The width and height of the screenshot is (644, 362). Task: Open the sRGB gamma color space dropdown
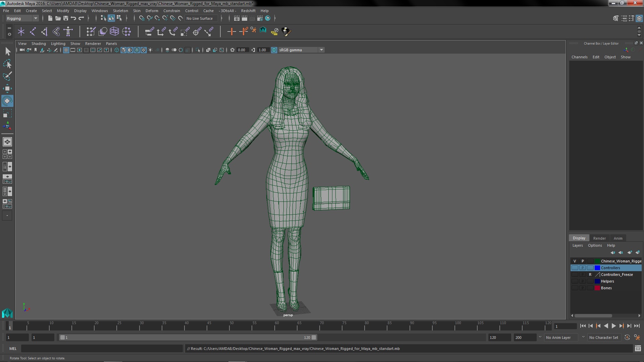pos(301,50)
